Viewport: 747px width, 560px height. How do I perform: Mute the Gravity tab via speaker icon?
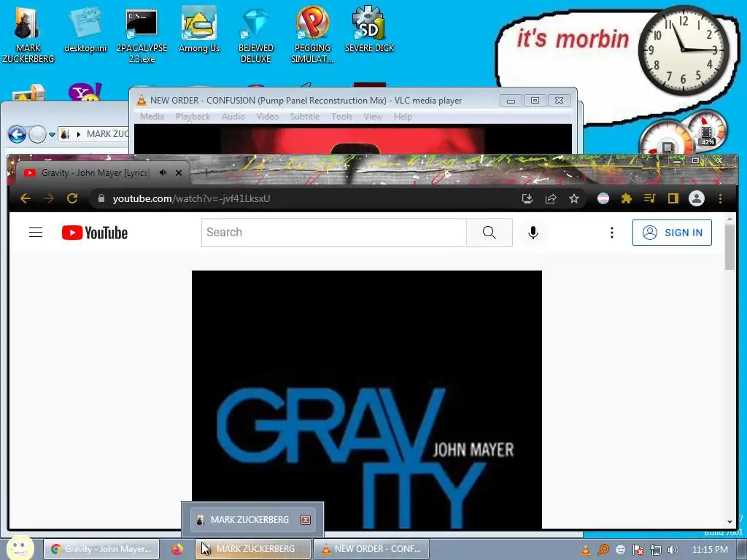point(163,173)
